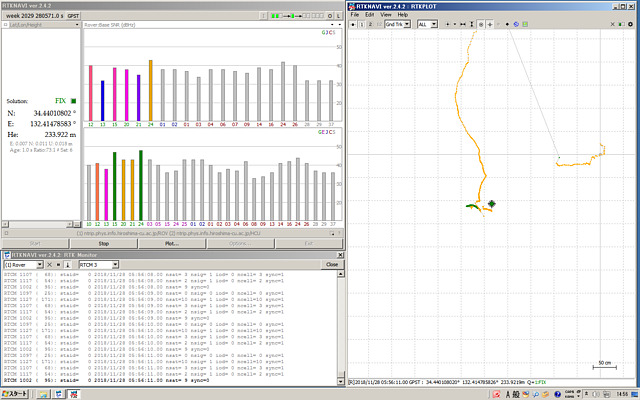This screenshot has height=400, width=640.
Task: Open the Lat/Lon/Height format dropdown arrow
Action: tap(77, 25)
